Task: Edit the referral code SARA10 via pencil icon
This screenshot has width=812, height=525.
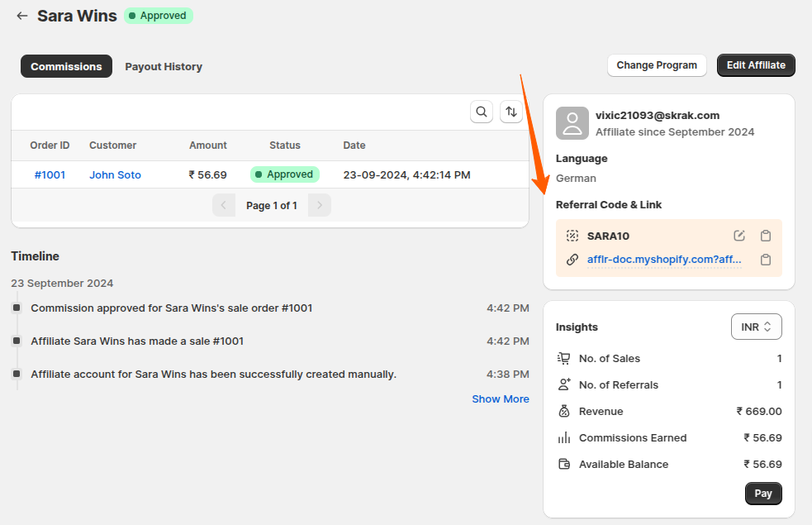Action: (x=738, y=235)
